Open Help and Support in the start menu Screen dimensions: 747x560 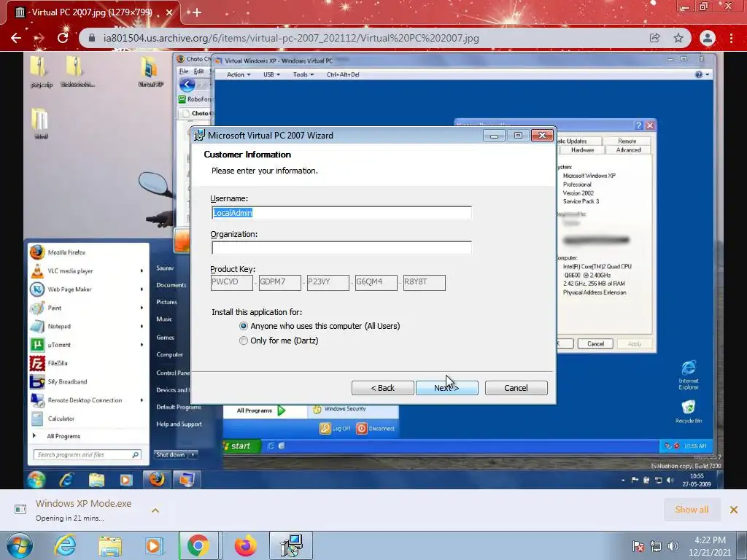(x=179, y=424)
